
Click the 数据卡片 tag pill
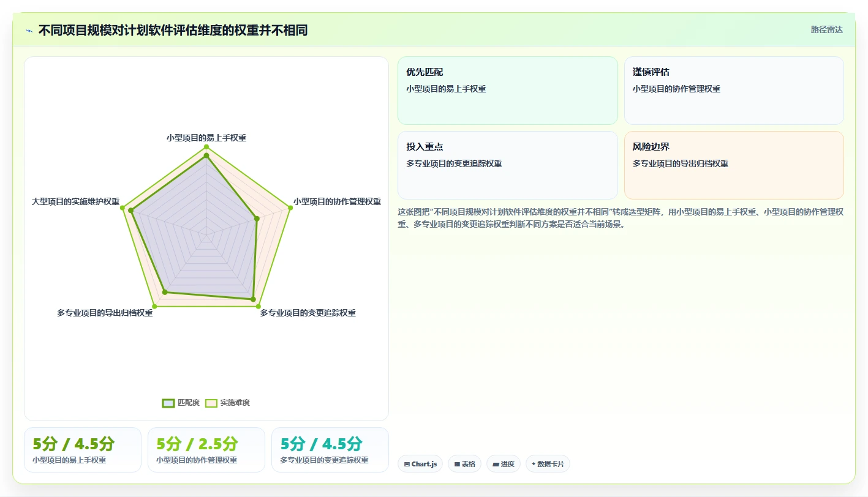548,464
